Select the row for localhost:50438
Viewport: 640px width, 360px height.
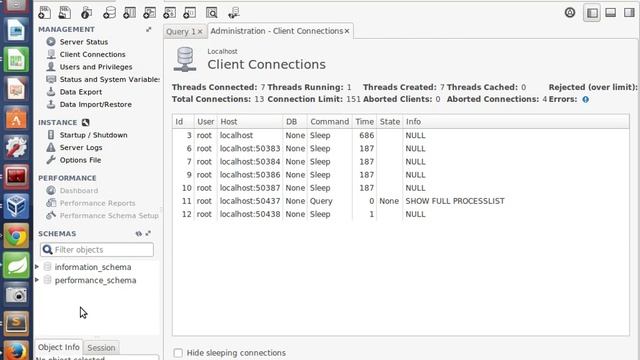coord(400,214)
